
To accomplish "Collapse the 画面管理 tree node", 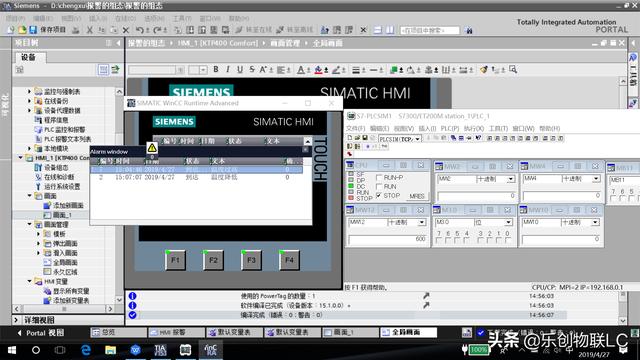I will 29,224.
